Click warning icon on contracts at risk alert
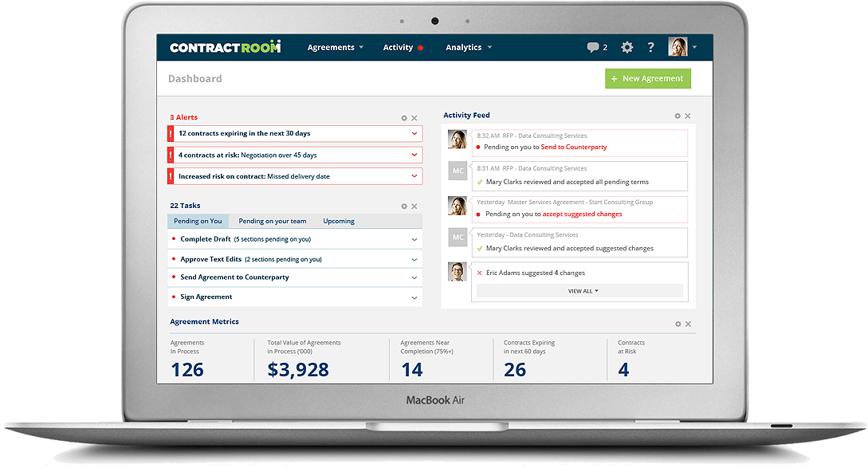This screenshot has width=868, height=468. [171, 155]
